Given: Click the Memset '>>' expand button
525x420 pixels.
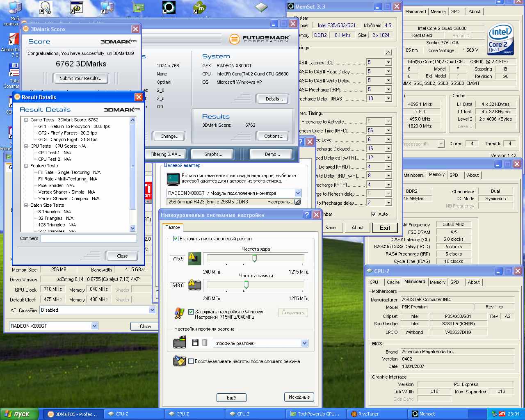Looking at the screenshot, I should [x=388, y=52].
